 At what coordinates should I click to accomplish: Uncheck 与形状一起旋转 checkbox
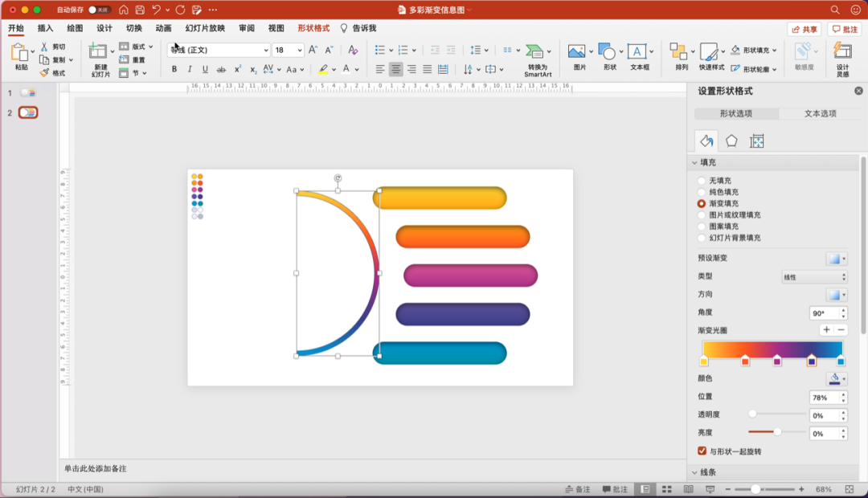click(702, 451)
